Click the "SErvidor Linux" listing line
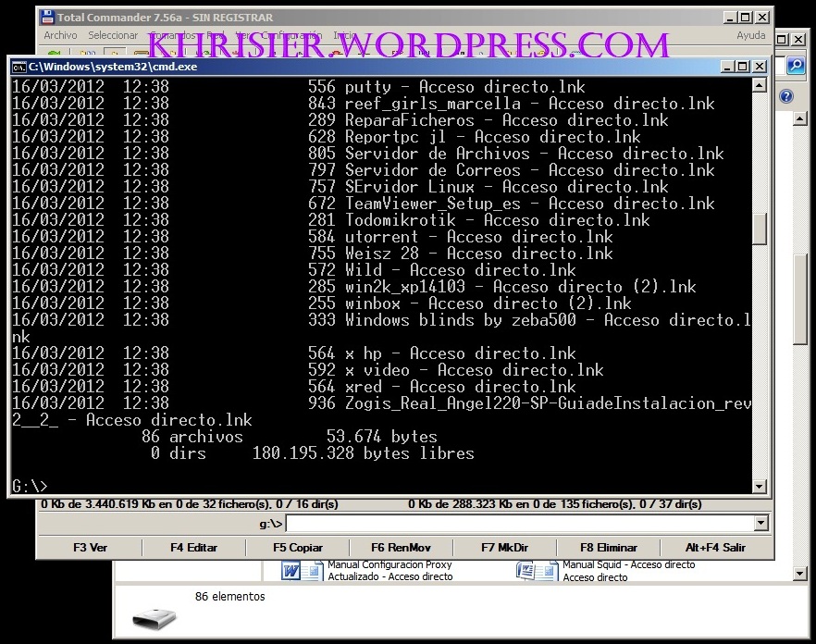The image size is (816, 644). (340, 186)
